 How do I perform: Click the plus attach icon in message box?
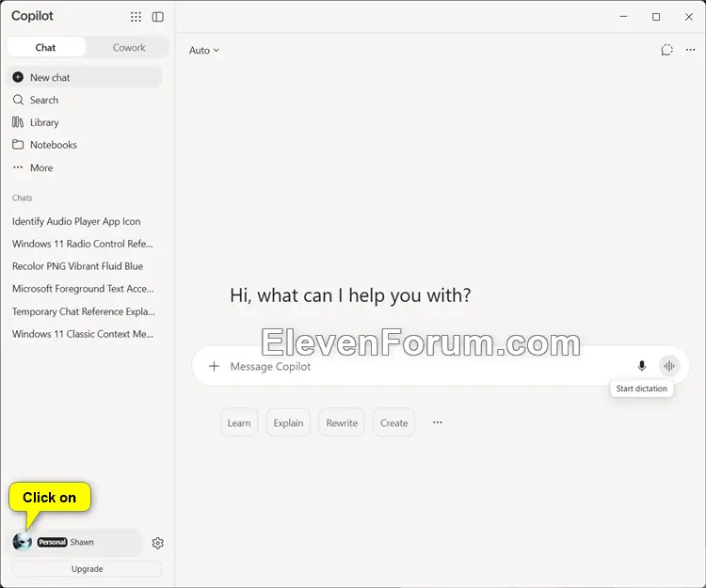point(215,366)
